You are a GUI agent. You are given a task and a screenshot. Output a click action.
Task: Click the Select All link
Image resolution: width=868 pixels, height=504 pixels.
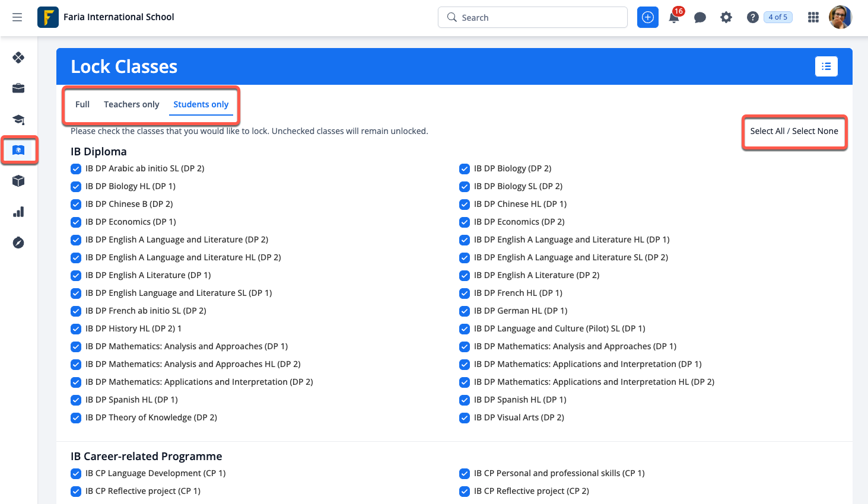[767, 131]
